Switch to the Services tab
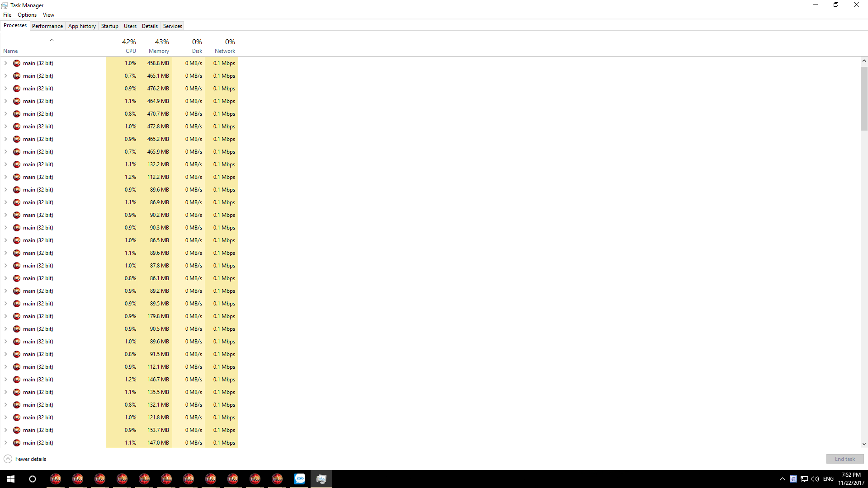 pyautogui.click(x=173, y=26)
